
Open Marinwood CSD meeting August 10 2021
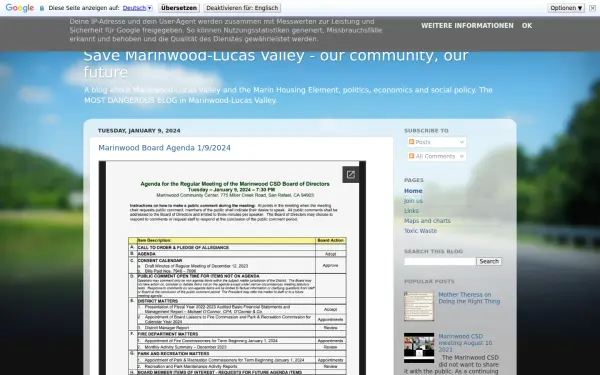465,343
